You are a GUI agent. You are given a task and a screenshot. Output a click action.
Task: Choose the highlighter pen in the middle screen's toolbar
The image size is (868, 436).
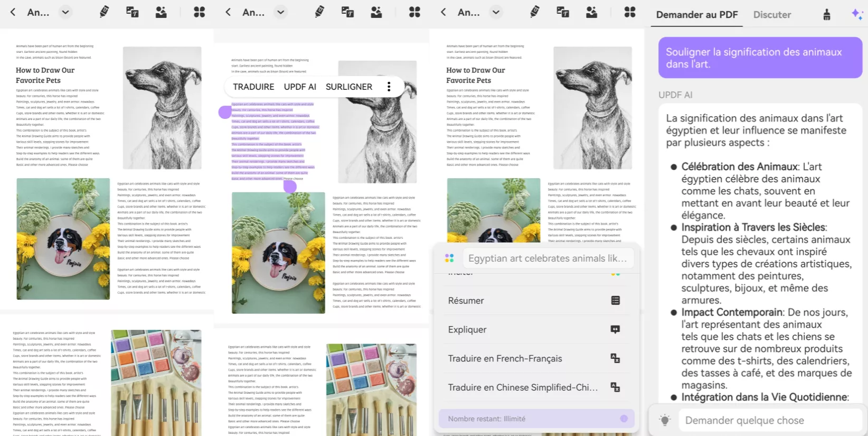coord(319,12)
